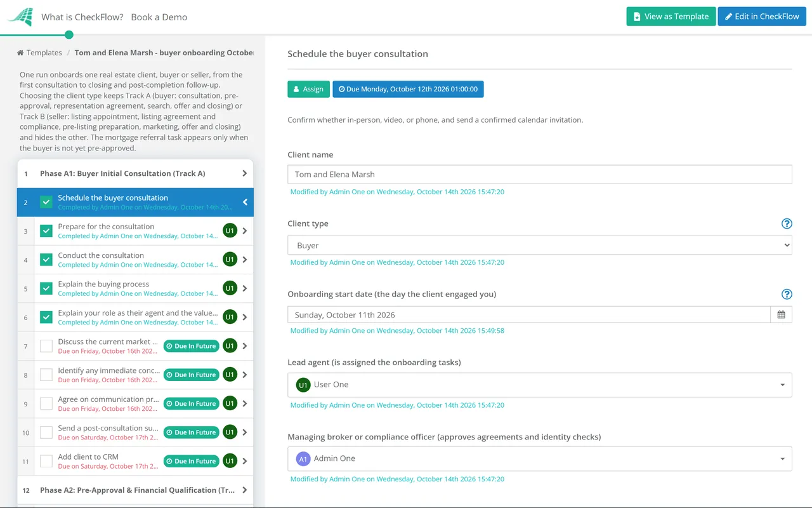812x508 pixels.
Task: Open chevron on Explain the buying process row
Action: coord(245,288)
